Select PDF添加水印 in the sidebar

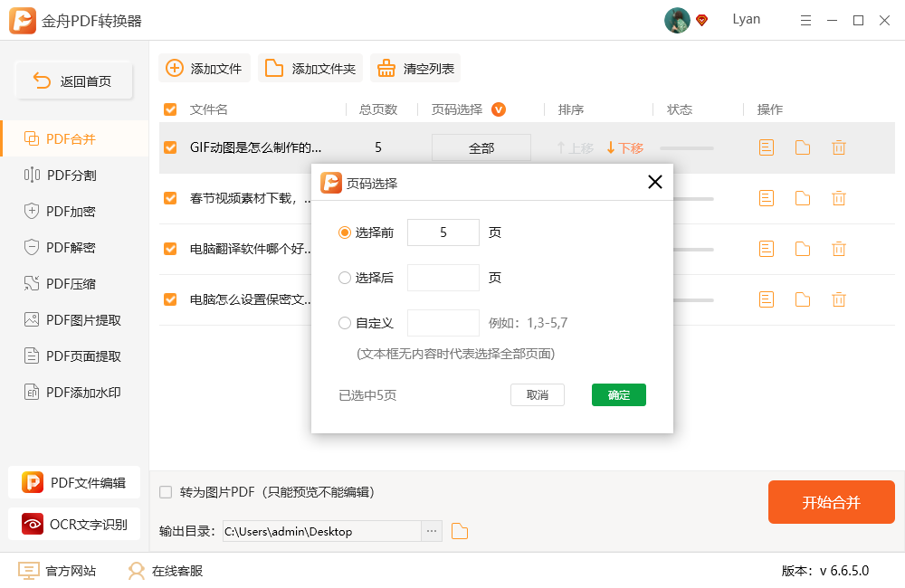click(x=69, y=392)
